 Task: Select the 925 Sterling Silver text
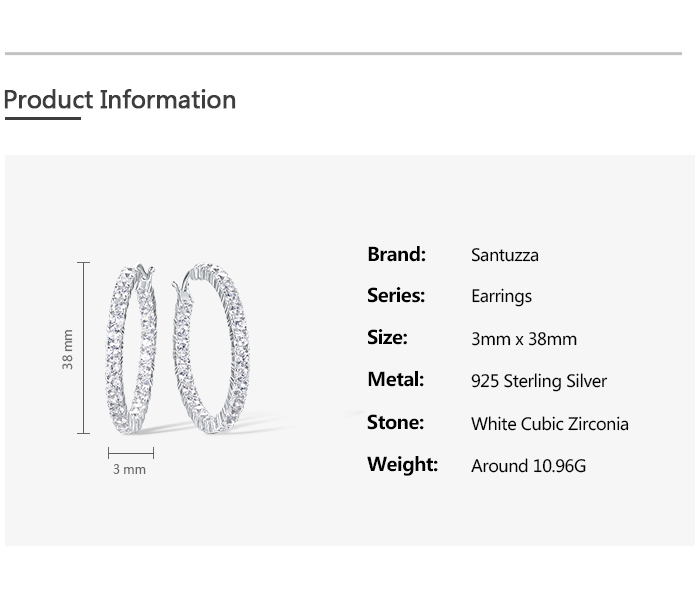pyautogui.click(x=538, y=381)
